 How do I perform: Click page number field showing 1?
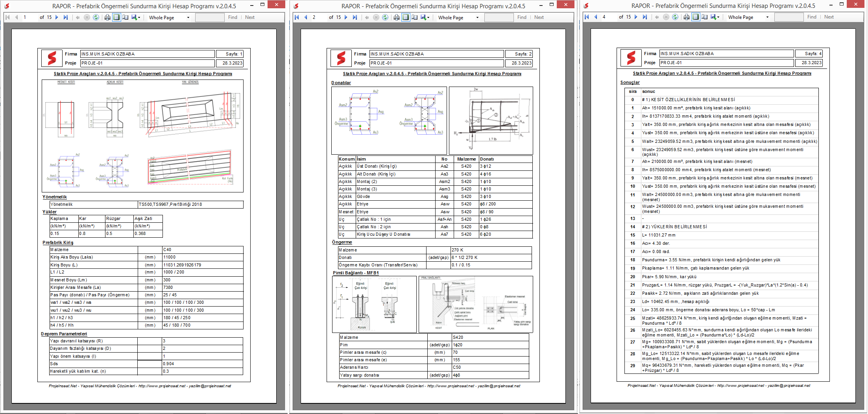point(30,17)
